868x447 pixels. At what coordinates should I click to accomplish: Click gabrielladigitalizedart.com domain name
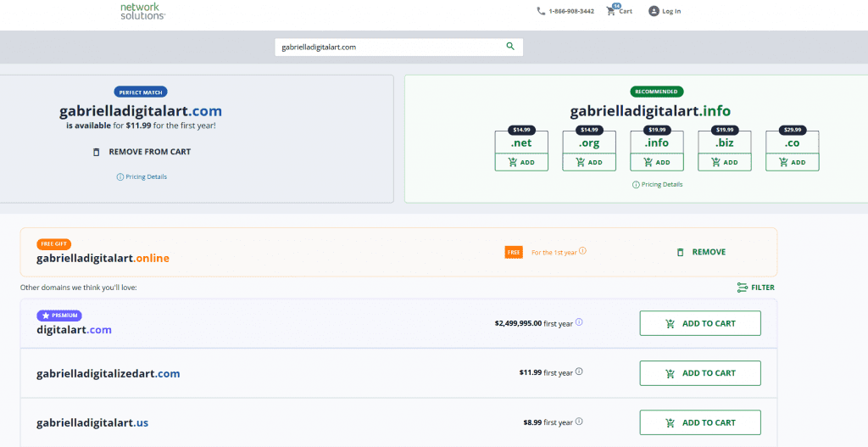(x=108, y=374)
